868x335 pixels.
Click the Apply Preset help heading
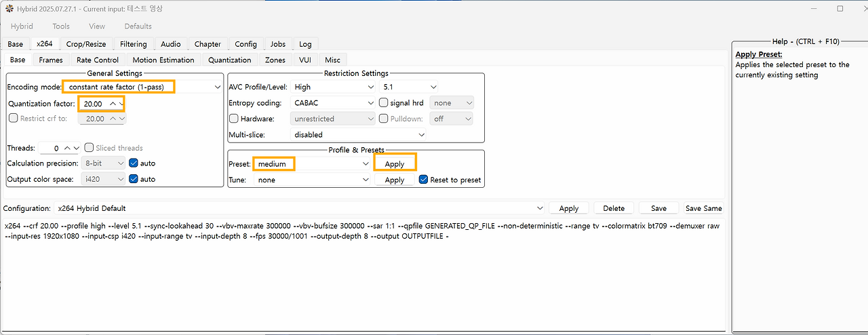click(759, 54)
